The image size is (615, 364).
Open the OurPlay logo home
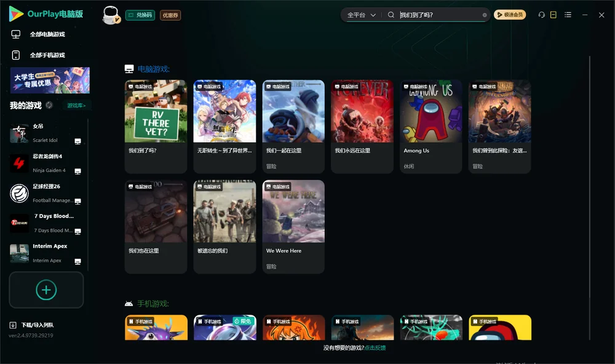(x=46, y=14)
